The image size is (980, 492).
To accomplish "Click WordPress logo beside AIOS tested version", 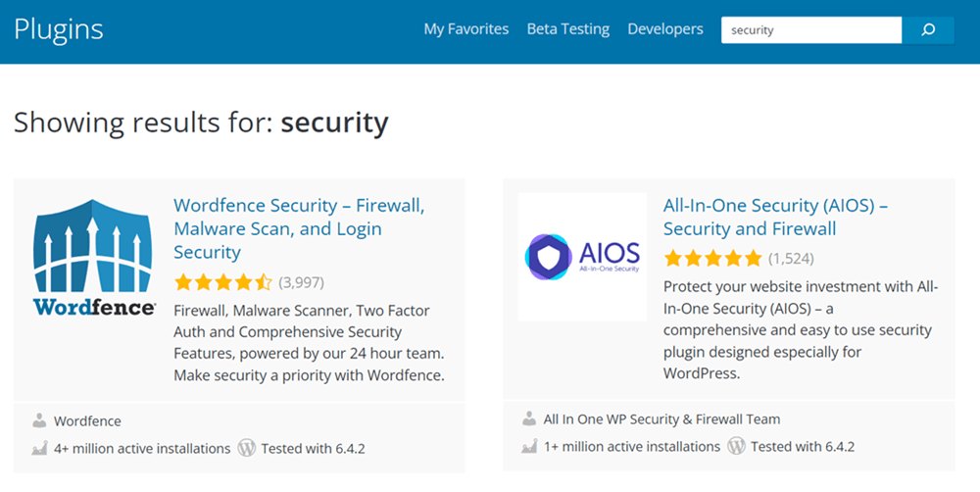I will click(x=736, y=446).
